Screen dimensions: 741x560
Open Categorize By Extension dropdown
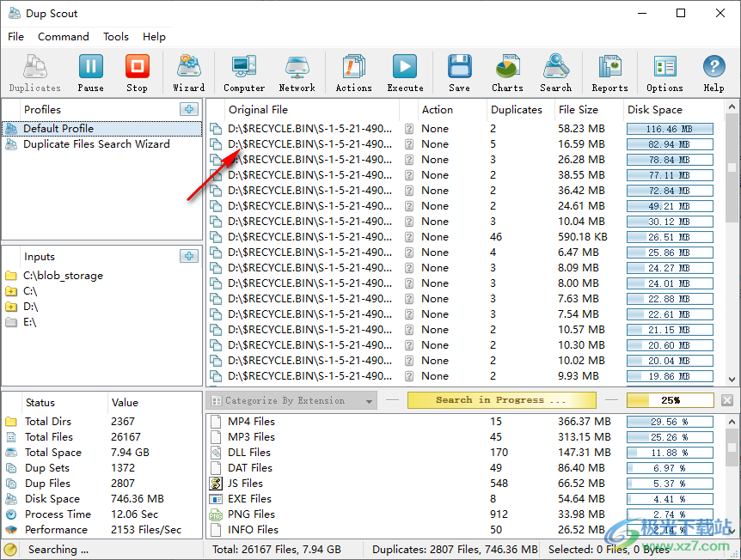tap(291, 401)
